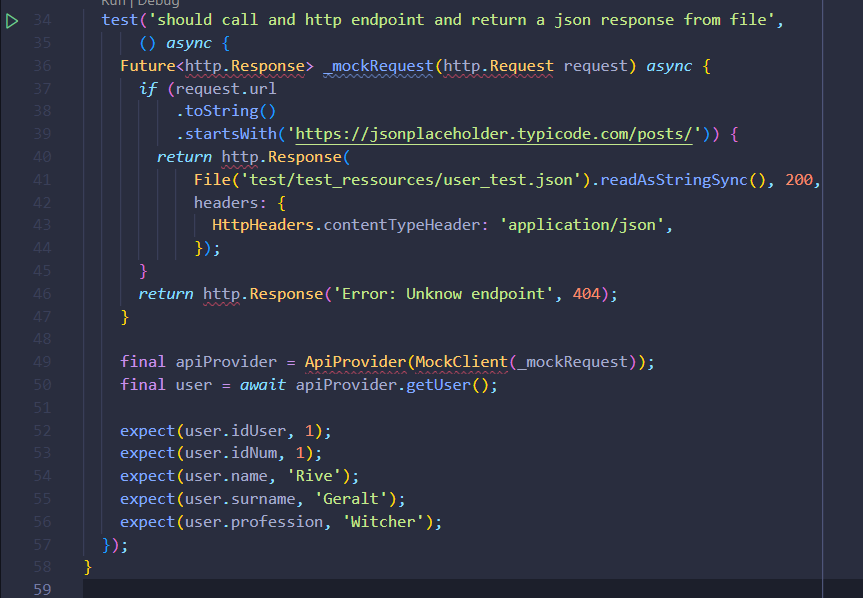This screenshot has width=863, height=598.
Task: Click 'MockClient' class name
Action: point(461,362)
